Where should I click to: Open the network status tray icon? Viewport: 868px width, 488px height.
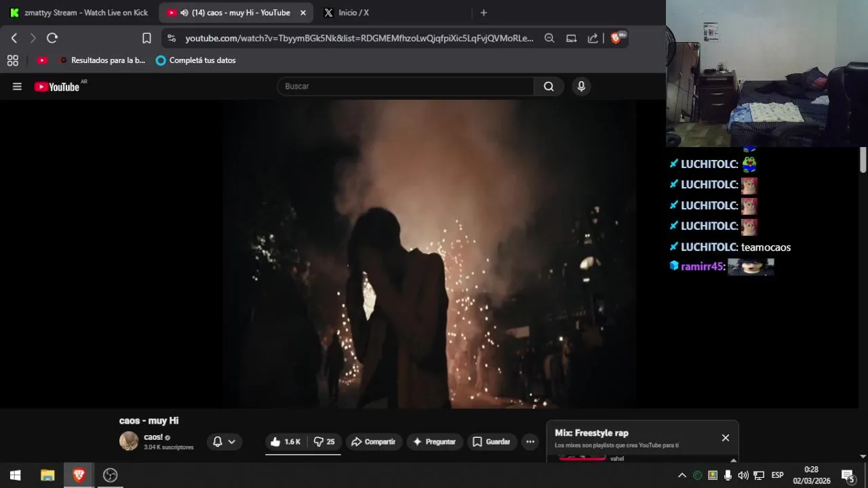click(x=759, y=475)
